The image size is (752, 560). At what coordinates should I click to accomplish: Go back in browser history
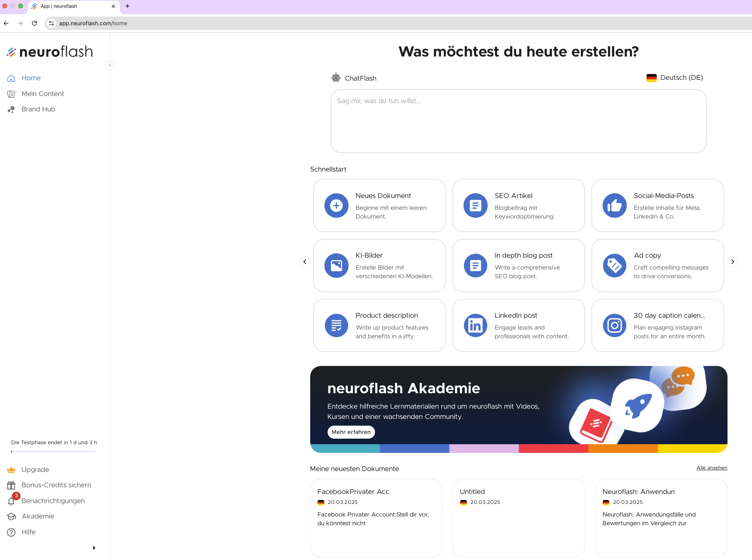click(6, 23)
